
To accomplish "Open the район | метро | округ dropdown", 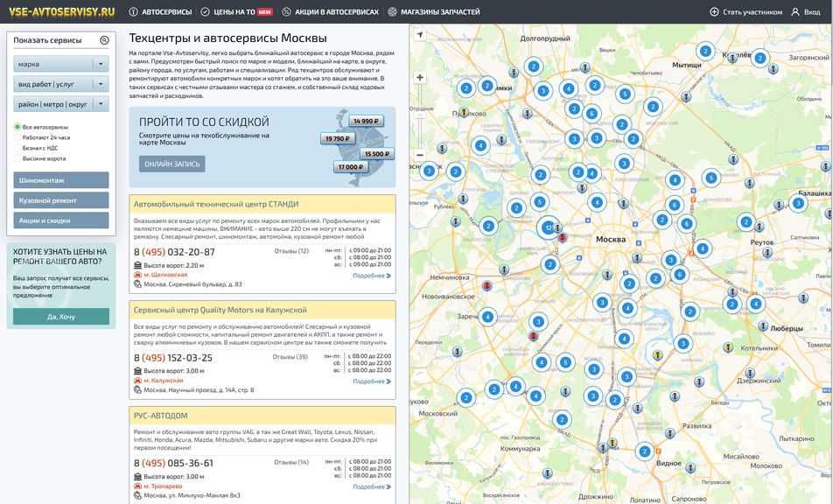I will click(61, 104).
